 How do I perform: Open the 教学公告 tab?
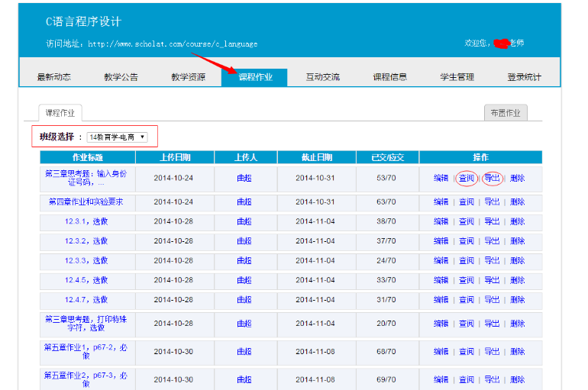point(121,77)
